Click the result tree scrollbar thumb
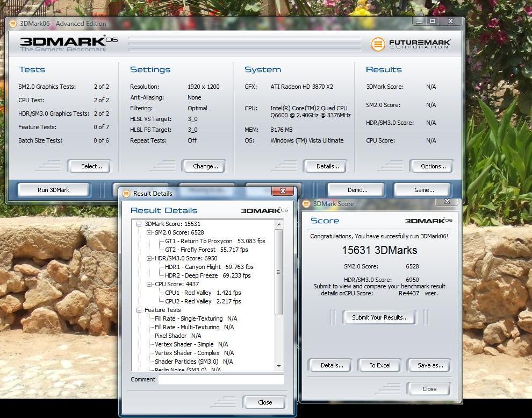The height and width of the screenshot is (418, 532). pos(279,272)
